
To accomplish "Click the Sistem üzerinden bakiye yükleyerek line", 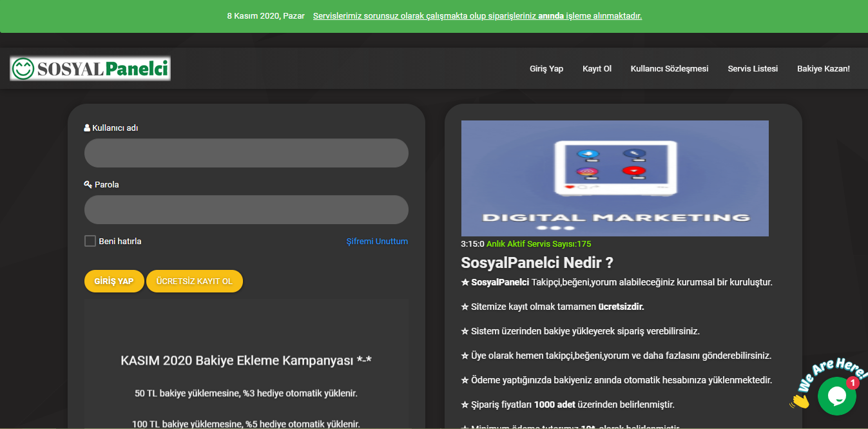I will coord(581,331).
